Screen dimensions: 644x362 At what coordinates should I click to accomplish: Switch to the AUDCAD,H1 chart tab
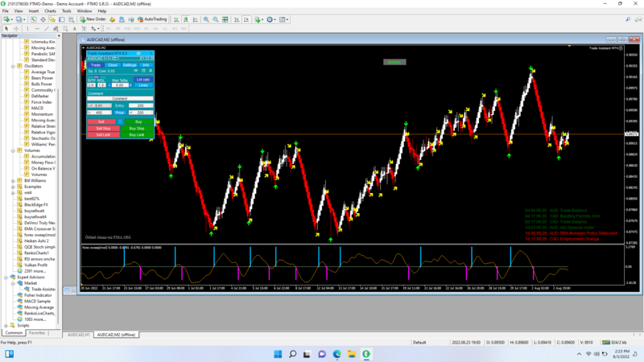(78, 334)
